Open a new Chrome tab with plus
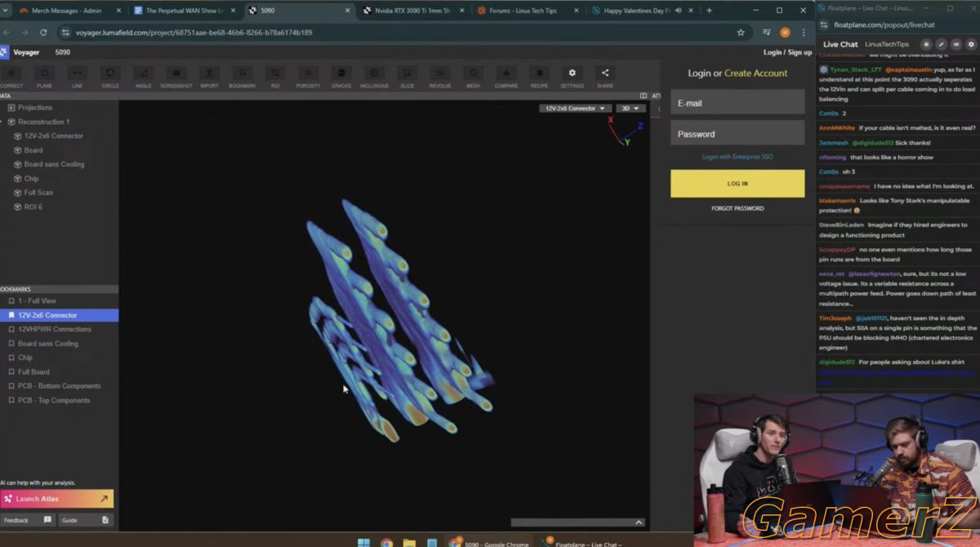 pyautogui.click(x=709, y=11)
